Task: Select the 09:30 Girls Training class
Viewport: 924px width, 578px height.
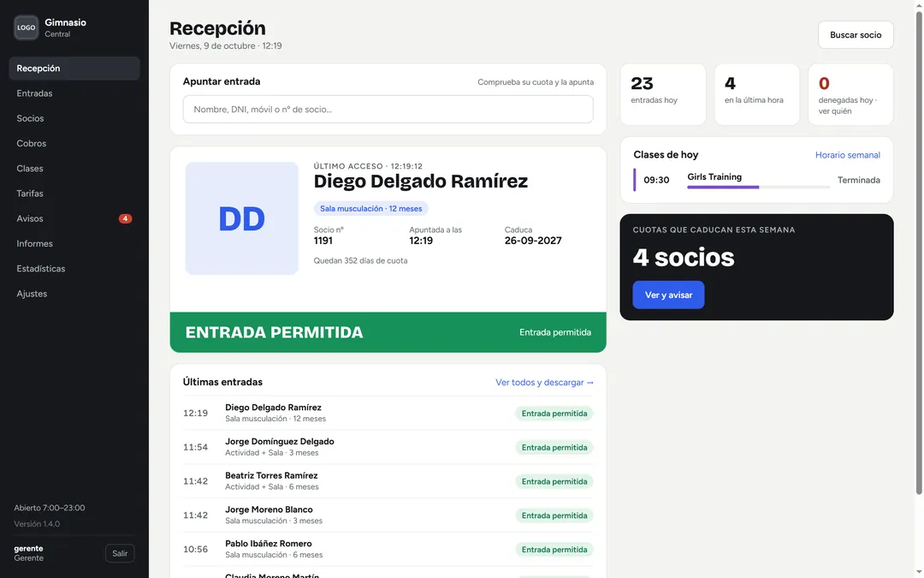Action: (x=756, y=180)
